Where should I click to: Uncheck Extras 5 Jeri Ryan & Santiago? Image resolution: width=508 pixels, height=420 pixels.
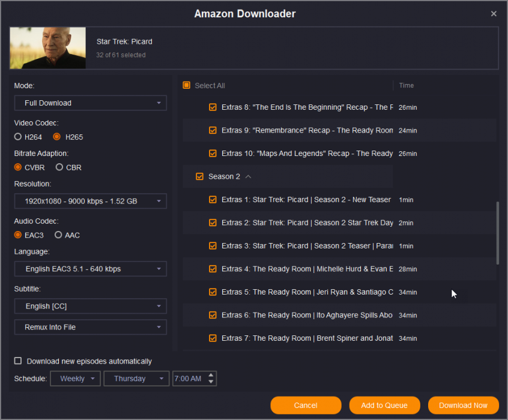213,292
